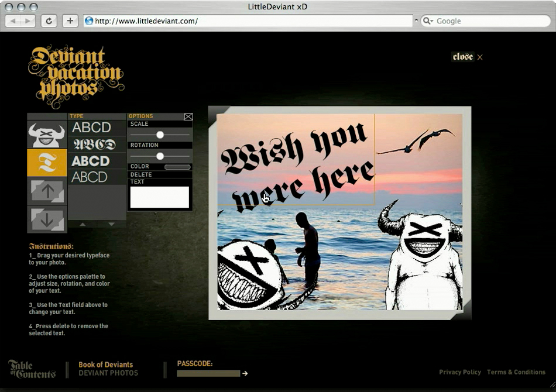Collapse the OPTIONS palette via its X
This screenshot has height=392, width=556.
pos(188,117)
